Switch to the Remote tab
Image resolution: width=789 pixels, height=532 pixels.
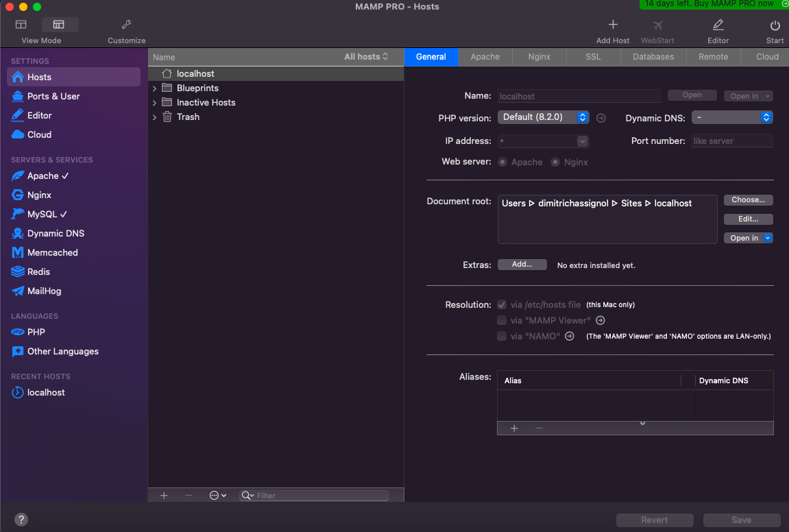(714, 57)
